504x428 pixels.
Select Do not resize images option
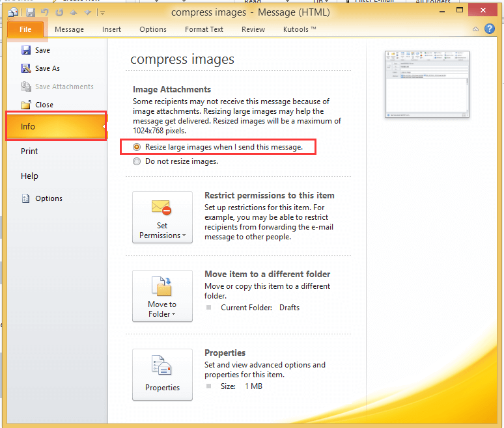(137, 161)
